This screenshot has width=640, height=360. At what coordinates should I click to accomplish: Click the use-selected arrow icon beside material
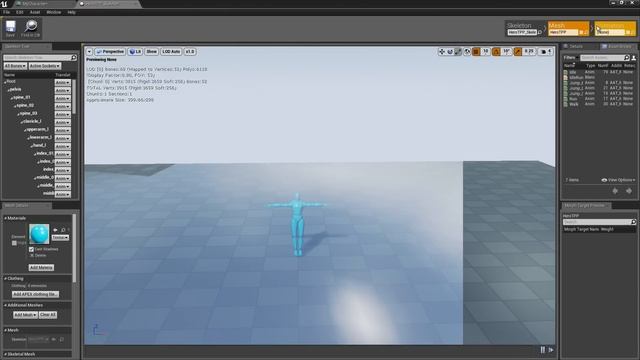(x=55, y=230)
